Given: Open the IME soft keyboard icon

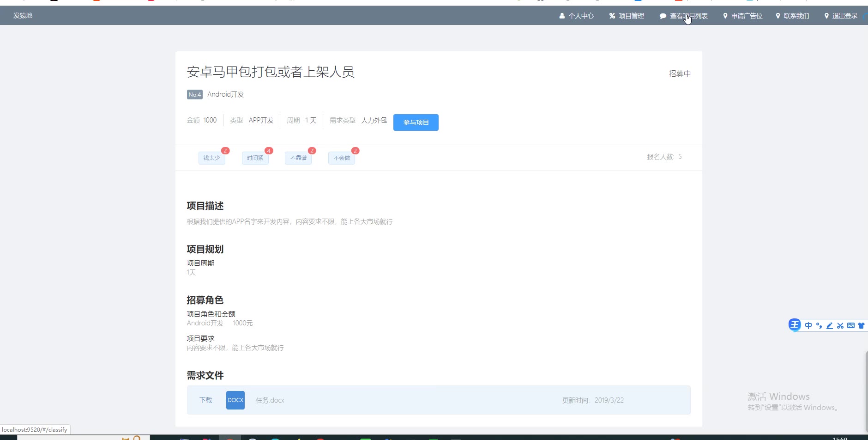Looking at the screenshot, I should pyautogui.click(x=851, y=325).
